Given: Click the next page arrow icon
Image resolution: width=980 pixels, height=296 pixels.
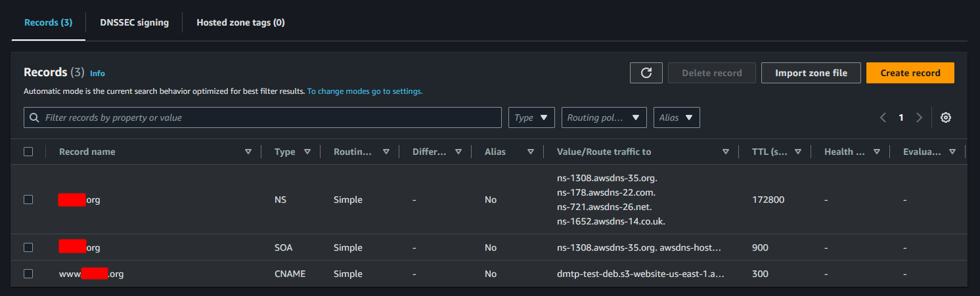Looking at the screenshot, I should point(919,117).
